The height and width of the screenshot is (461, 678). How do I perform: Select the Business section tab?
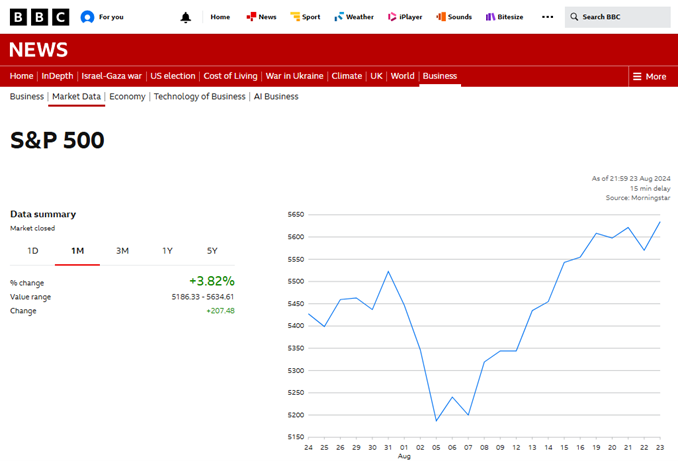coord(440,76)
